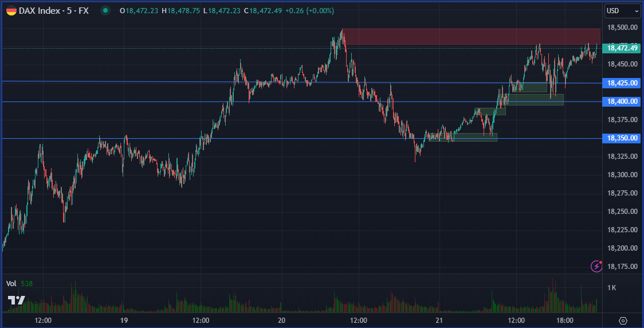Image resolution: width=644 pixels, height=328 pixels.
Task: Click the date label 21 on time axis
Action: (x=439, y=320)
